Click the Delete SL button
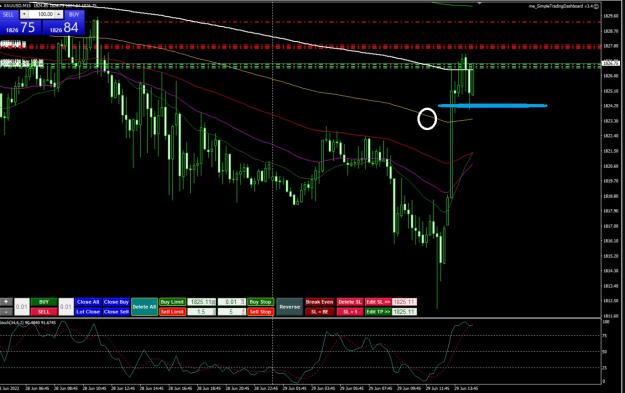 (350, 302)
